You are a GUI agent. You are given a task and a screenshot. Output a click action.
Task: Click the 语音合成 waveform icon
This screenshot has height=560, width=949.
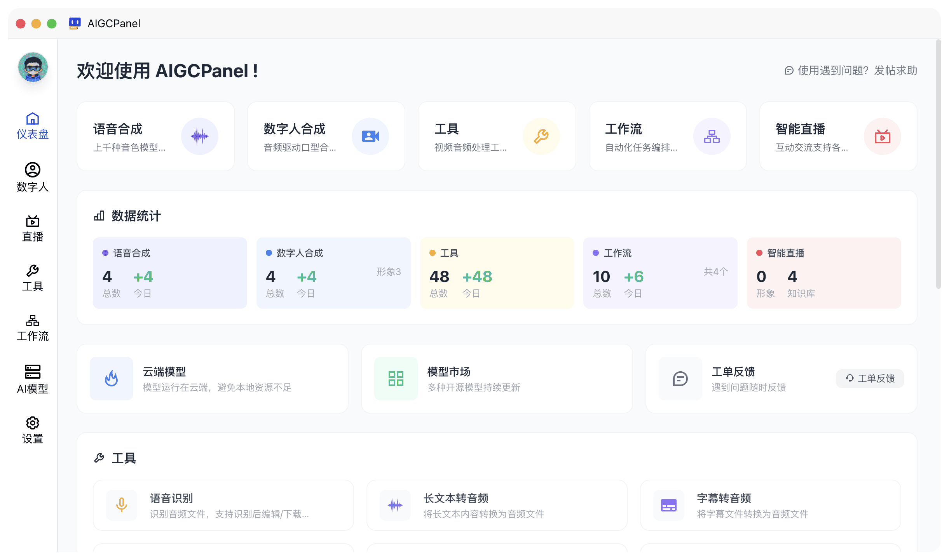coord(200,136)
